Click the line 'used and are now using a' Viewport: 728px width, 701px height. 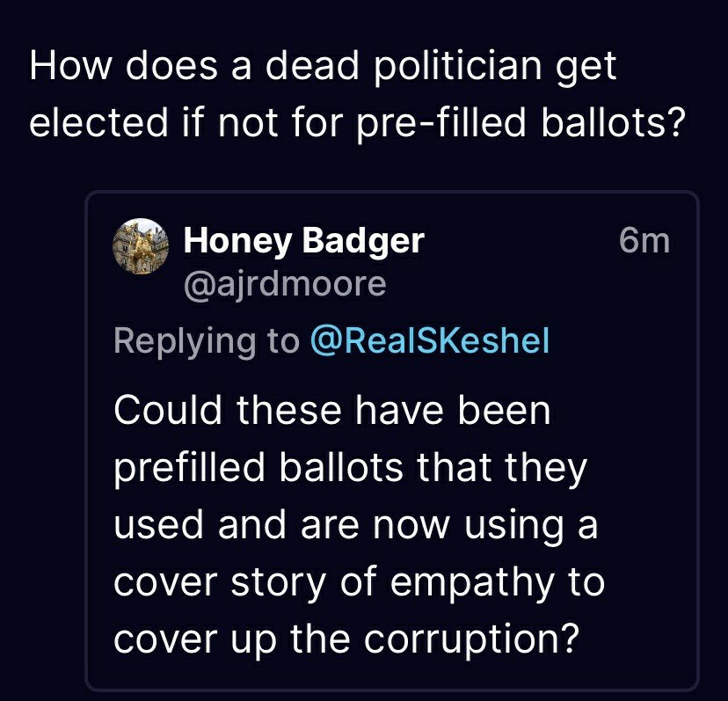tap(356, 525)
